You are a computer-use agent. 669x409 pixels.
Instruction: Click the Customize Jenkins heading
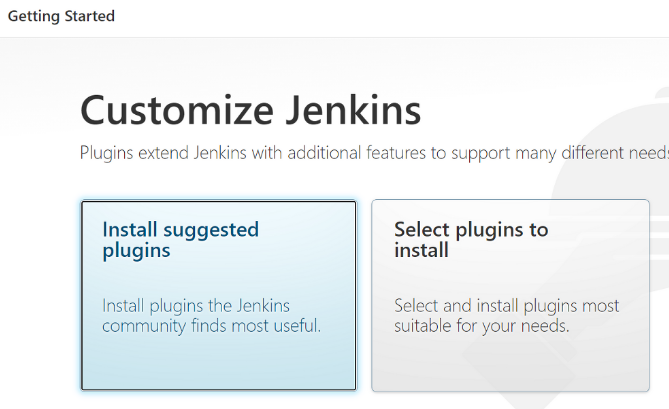tap(250, 109)
